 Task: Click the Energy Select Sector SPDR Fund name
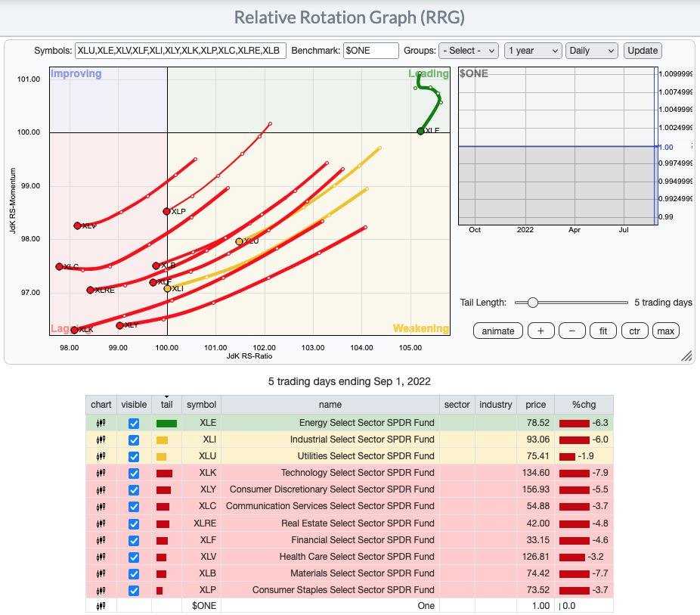[367, 423]
